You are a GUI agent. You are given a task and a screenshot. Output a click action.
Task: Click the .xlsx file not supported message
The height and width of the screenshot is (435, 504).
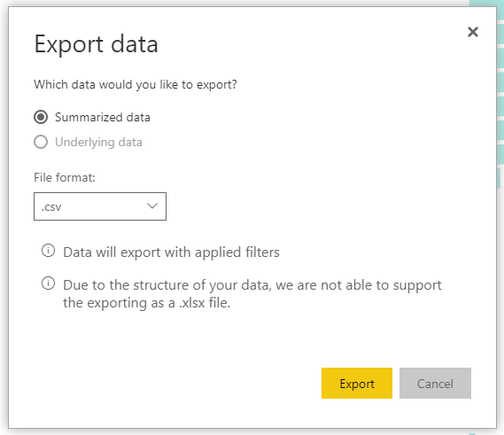[252, 294]
